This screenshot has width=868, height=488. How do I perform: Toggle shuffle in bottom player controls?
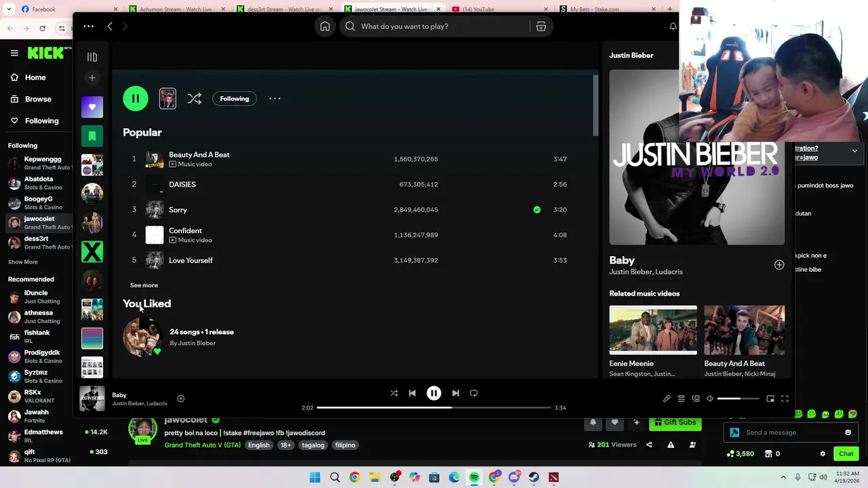394,393
